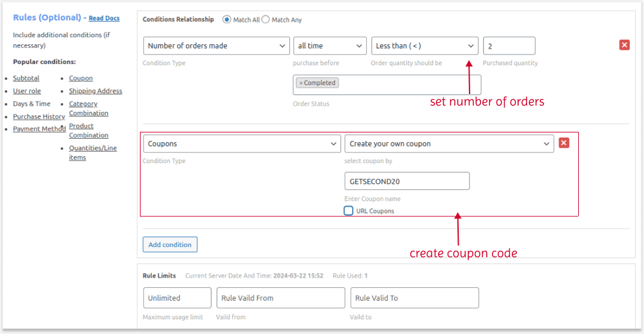This screenshot has width=644, height=334.
Task: Enable the URL Coupons checkbox
Action: (x=349, y=211)
